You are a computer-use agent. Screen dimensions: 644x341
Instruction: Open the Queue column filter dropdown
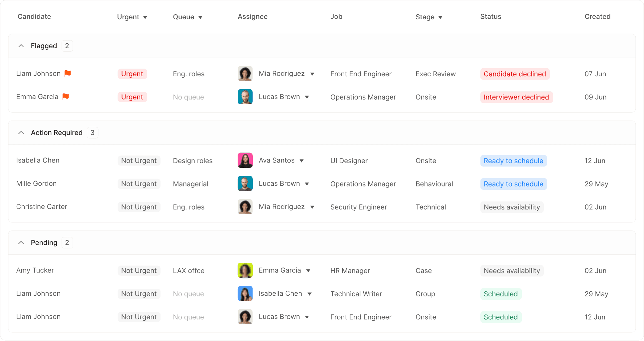tap(200, 17)
